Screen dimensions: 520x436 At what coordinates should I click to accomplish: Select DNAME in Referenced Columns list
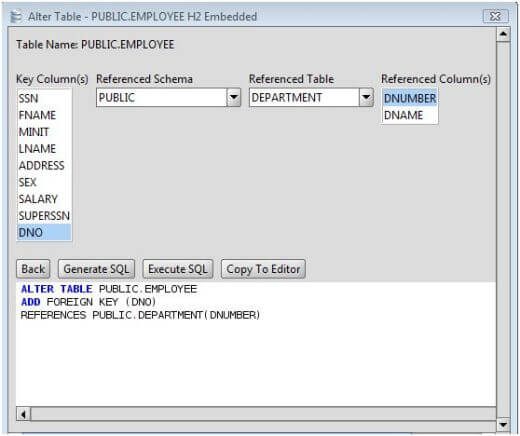410,115
